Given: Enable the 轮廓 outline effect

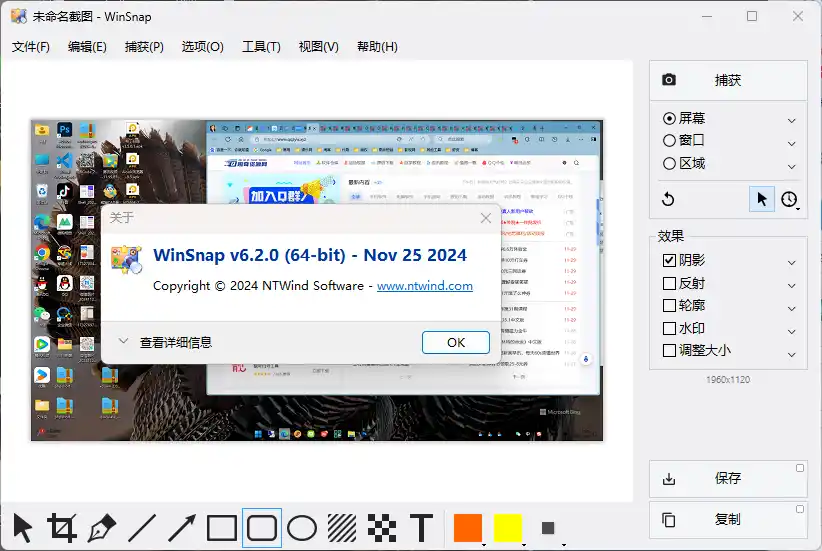Looking at the screenshot, I should coord(669,305).
